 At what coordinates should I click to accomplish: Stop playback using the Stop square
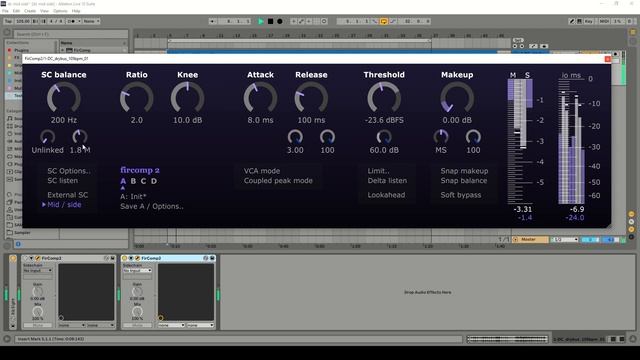[x=270, y=21]
